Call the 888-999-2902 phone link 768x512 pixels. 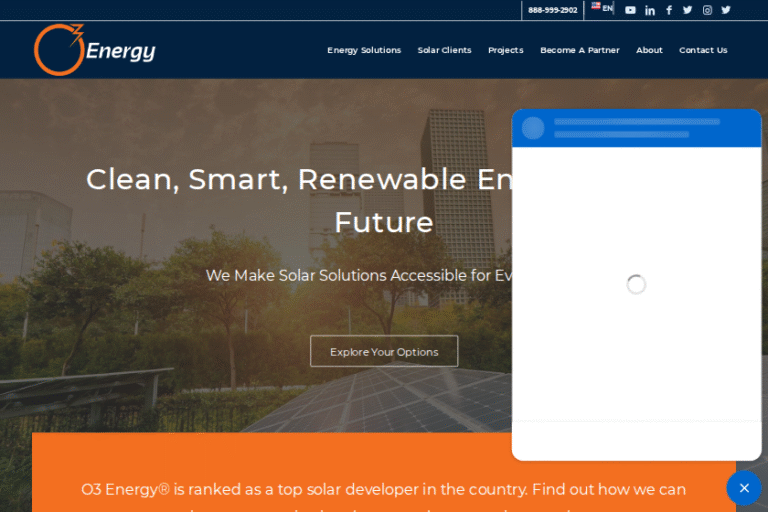[x=552, y=10]
